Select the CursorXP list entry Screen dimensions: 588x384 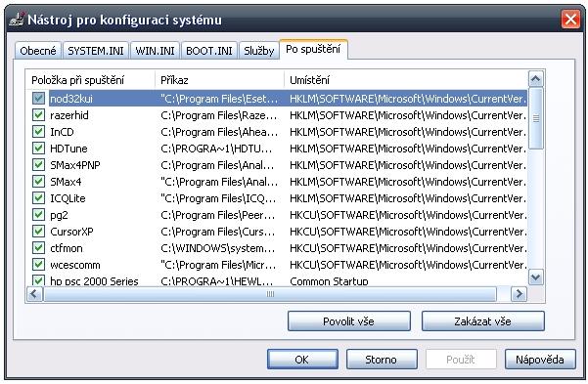click(x=71, y=232)
